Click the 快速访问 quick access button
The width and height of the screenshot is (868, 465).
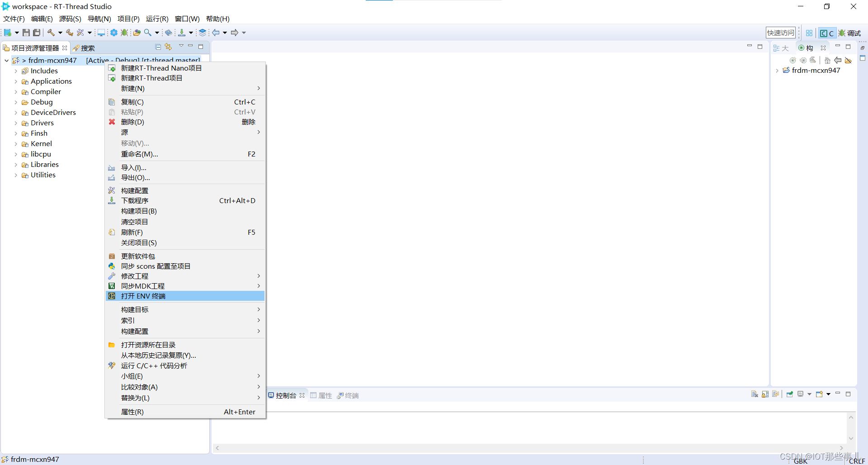point(780,33)
